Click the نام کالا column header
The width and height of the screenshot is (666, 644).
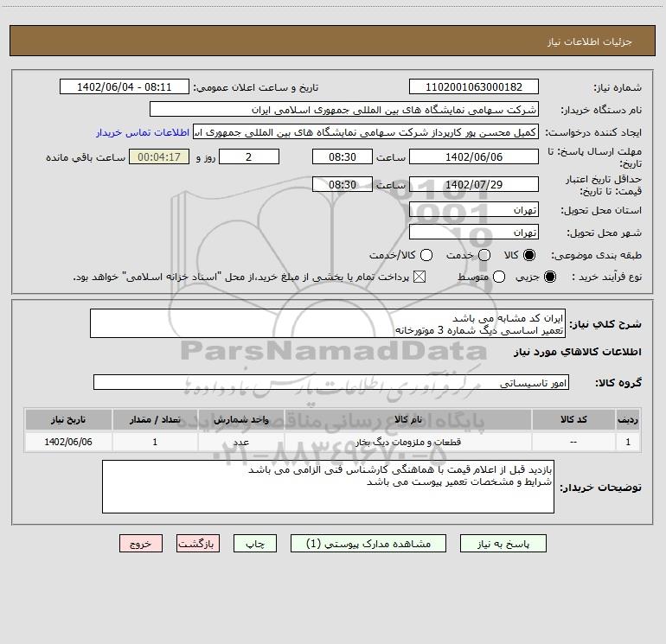(x=408, y=419)
